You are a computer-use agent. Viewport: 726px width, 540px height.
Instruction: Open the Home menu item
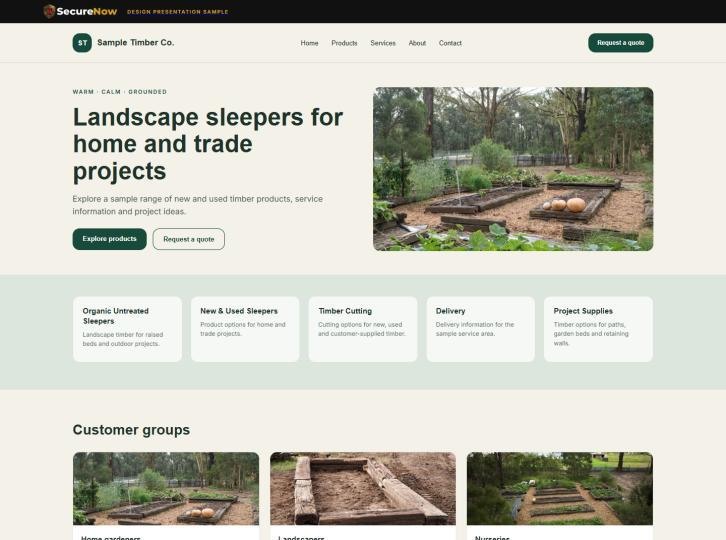tap(309, 43)
